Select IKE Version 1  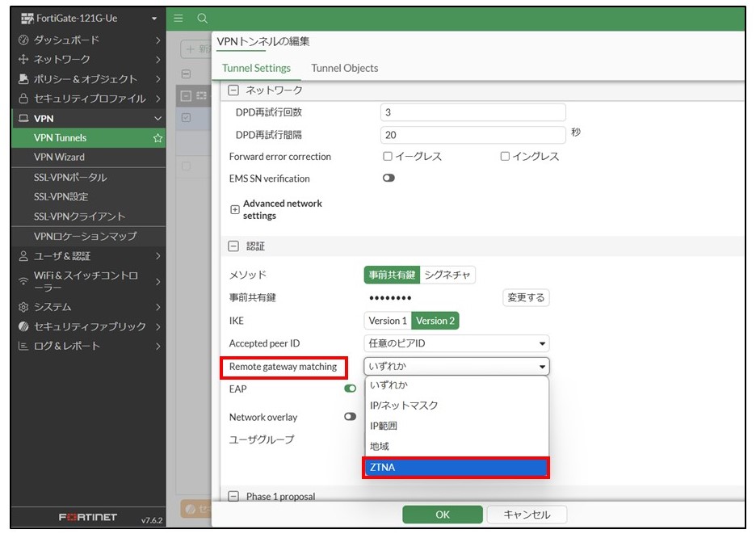pos(388,321)
